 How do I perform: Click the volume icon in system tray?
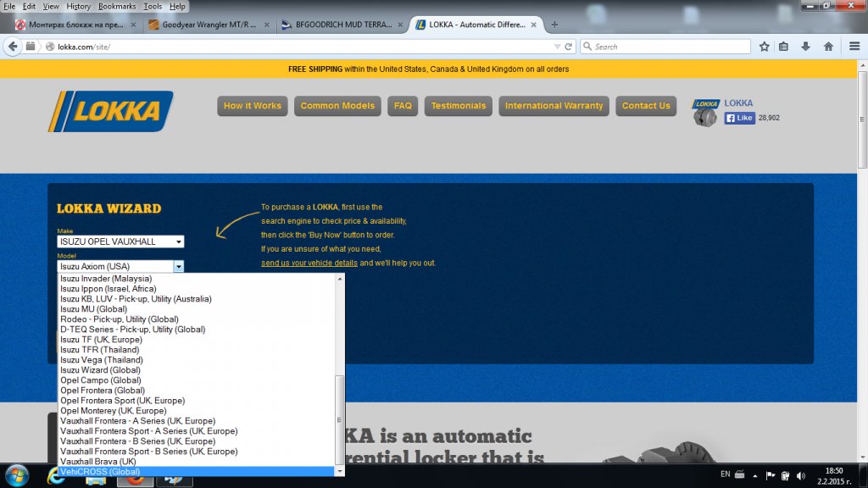pyautogui.click(x=801, y=476)
